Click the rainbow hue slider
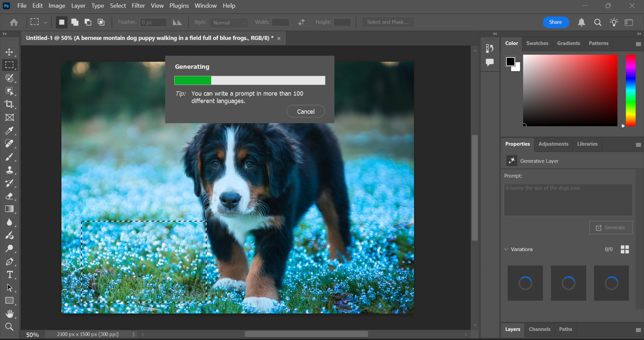The image size is (644, 340). 630,91
